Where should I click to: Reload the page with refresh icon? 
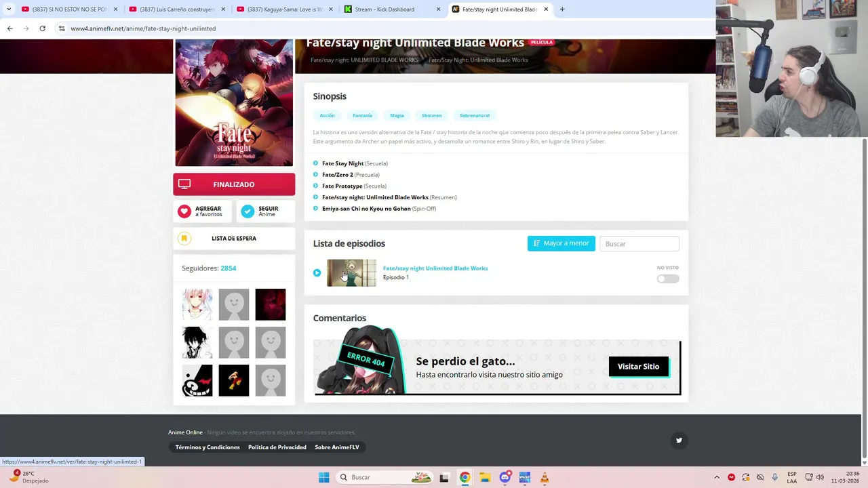pos(42,28)
